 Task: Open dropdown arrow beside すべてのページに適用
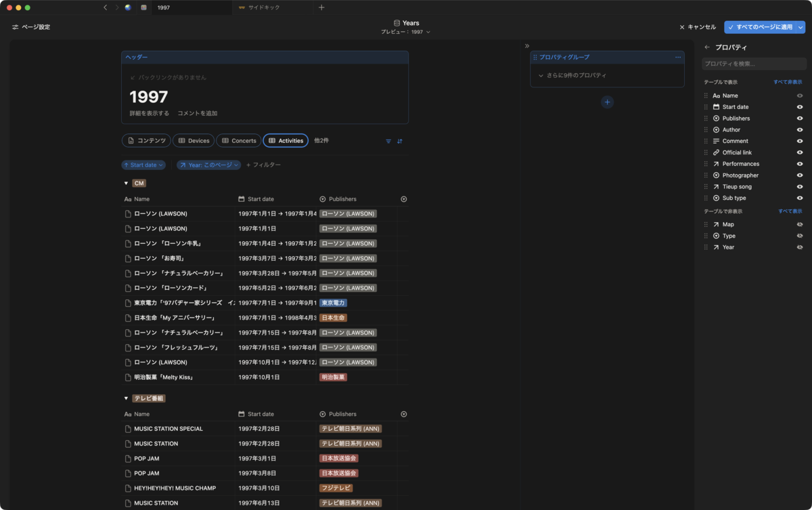(800, 27)
